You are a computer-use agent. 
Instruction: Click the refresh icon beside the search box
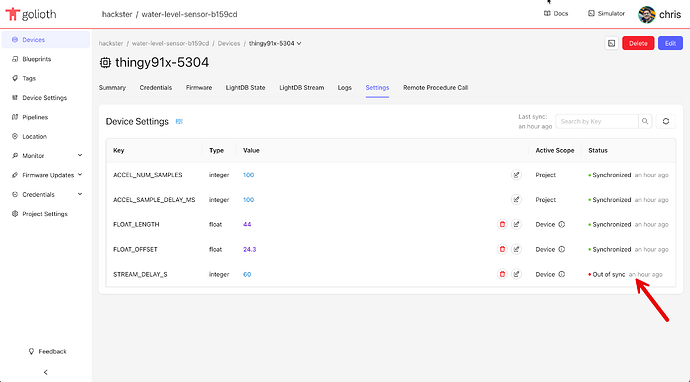[666, 121]
